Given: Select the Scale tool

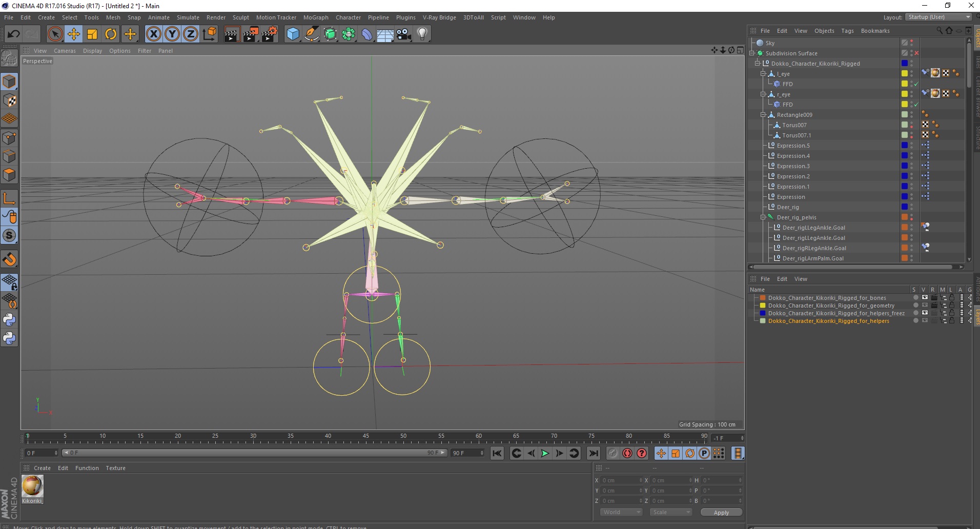Looking at the screenshot, I should [92, 34].
